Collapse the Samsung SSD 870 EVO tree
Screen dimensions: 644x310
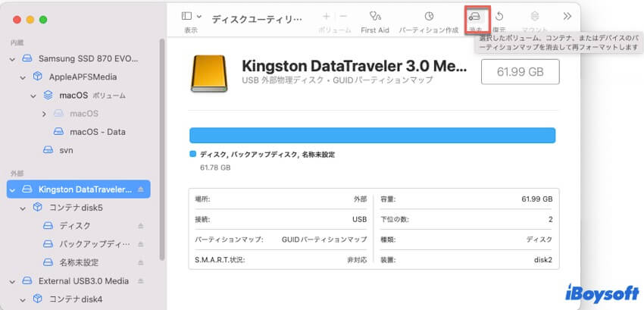(13, 58)
